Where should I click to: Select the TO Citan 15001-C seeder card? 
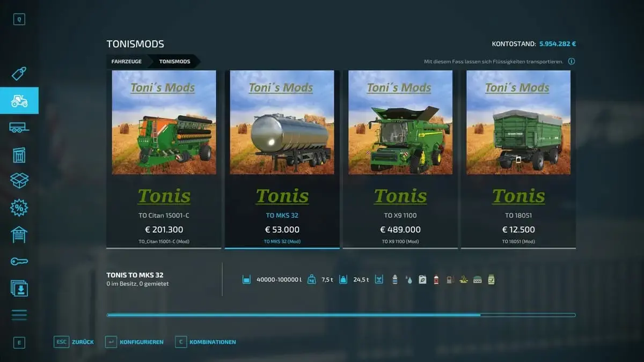(164, 159)
